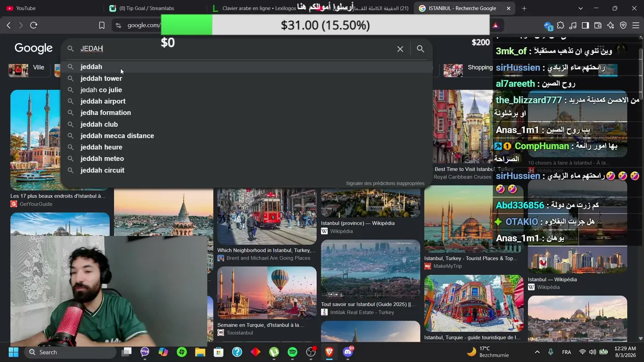The width and height of the screenshot is (644, 362).
Task: Open Brave VPN shield icon
Action: (623, 25)
